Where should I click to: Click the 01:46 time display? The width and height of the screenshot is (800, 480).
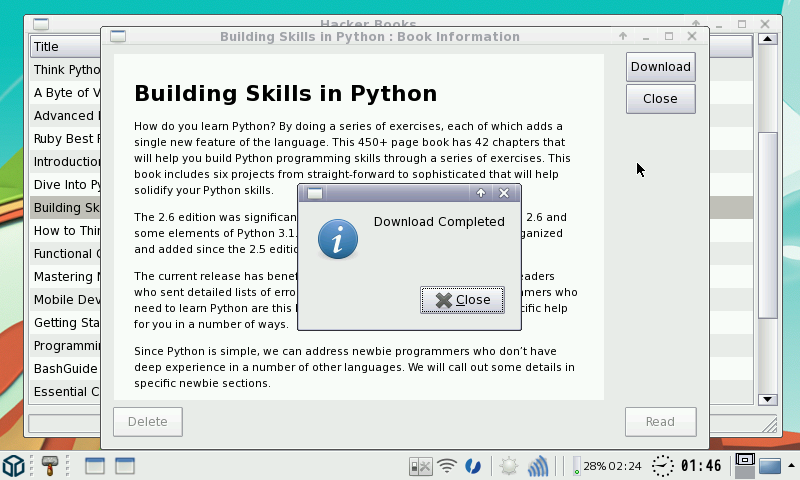[701, 466]
